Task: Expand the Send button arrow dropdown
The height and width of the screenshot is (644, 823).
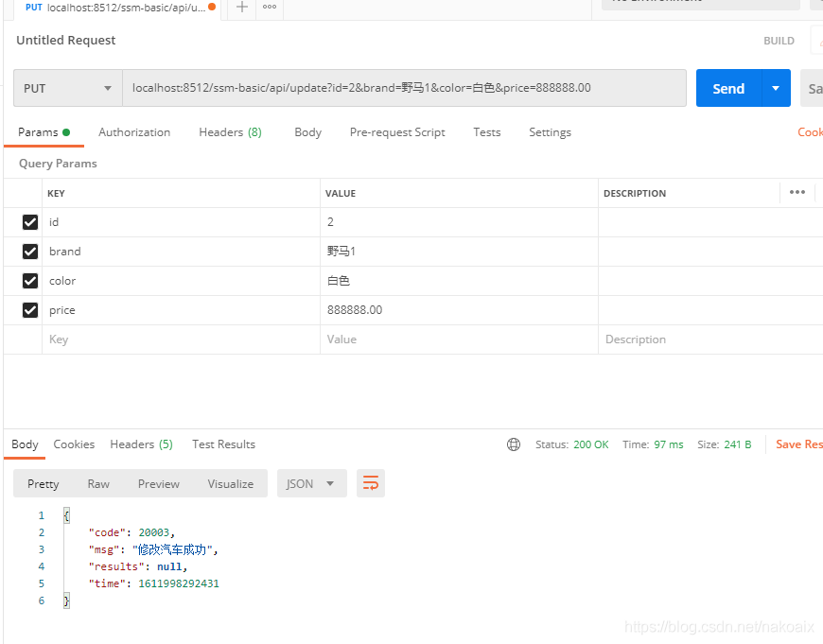Action: point(776,89)
